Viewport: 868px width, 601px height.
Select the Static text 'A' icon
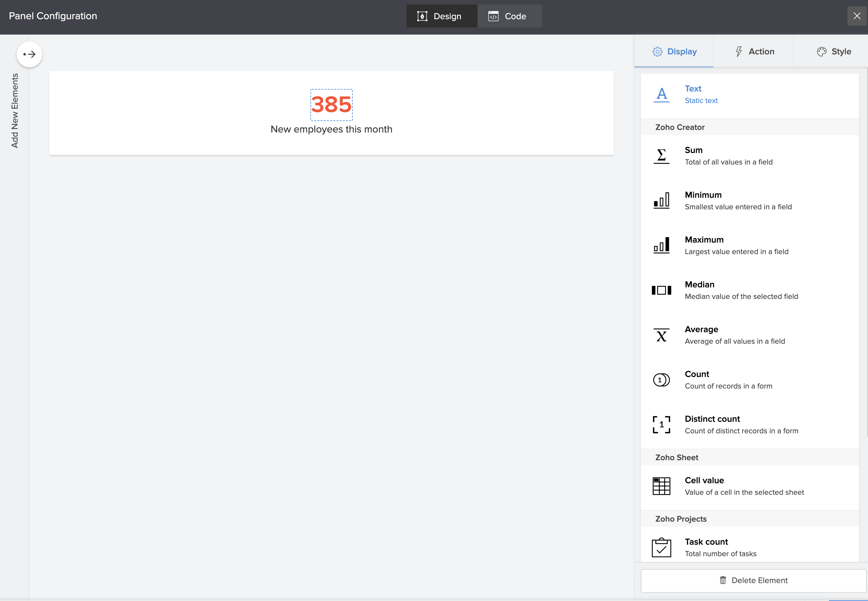tap(661, 94)
